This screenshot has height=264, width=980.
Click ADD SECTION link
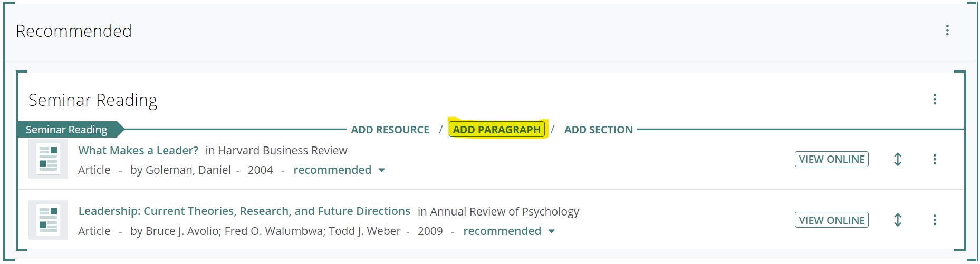(598, 130)
